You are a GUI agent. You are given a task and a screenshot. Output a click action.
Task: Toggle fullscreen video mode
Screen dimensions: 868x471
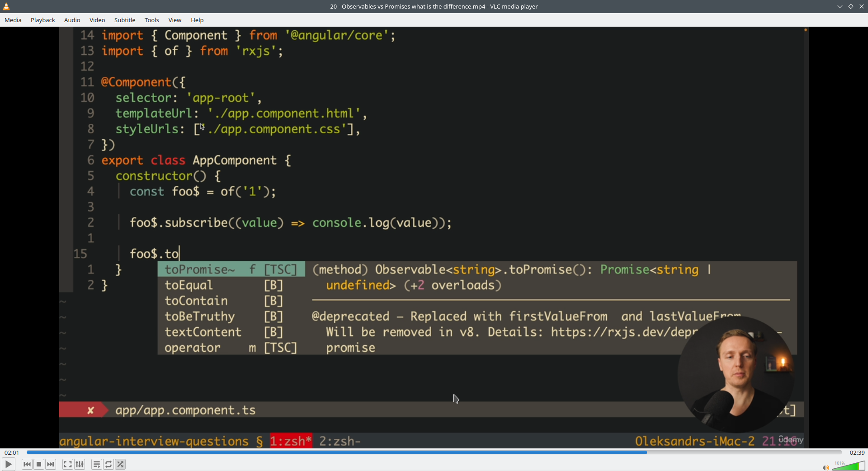68,464
